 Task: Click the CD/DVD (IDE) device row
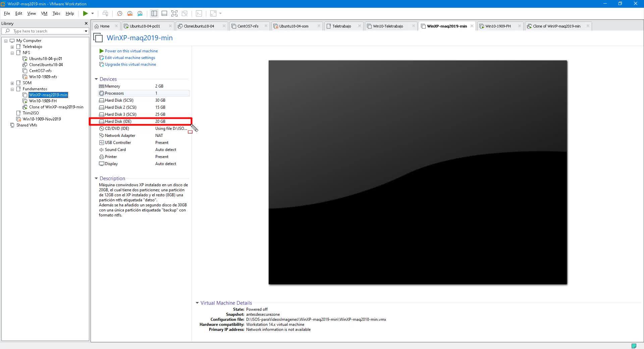point(144,129)
